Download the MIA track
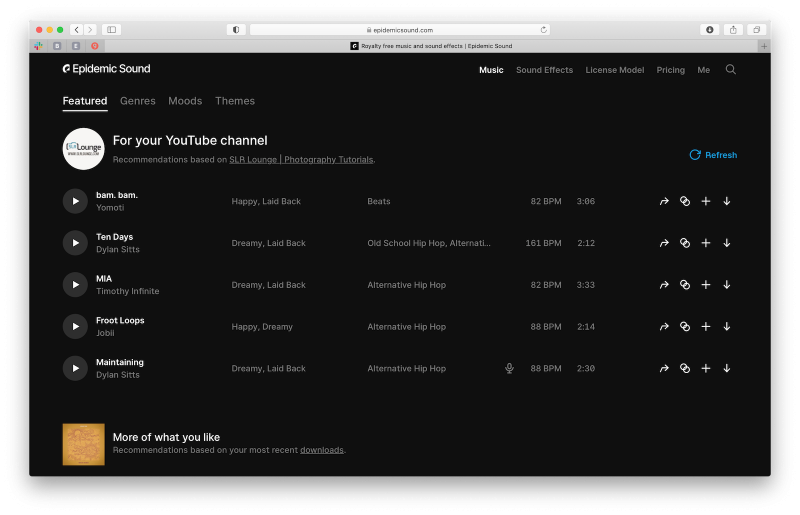 [727, 285]
